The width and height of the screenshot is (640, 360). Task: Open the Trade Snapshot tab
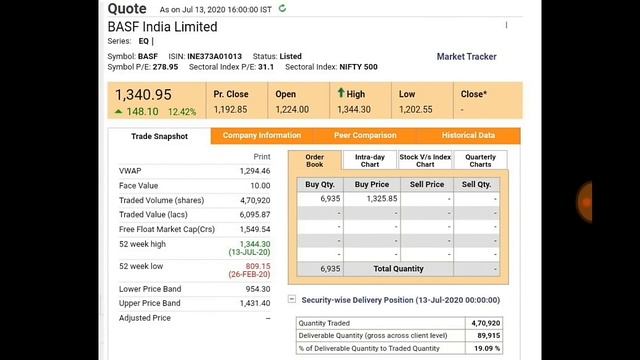click(x=160, y=136)
